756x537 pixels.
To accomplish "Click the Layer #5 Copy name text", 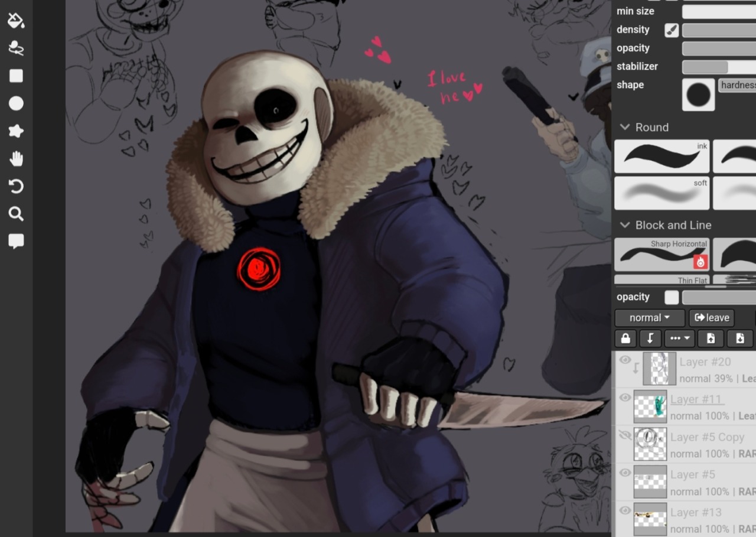I will (x=708, y=437).
